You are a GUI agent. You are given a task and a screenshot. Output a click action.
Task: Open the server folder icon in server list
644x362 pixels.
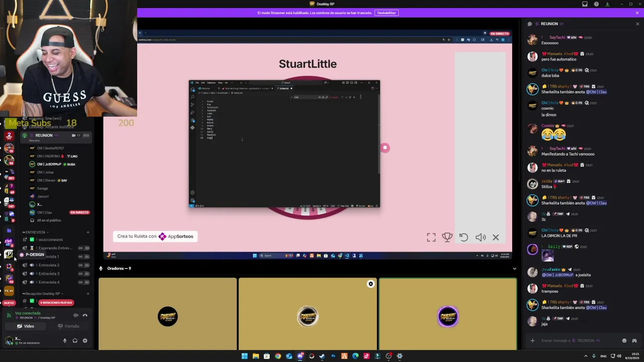pyautogui.click(x=9, y=231)
